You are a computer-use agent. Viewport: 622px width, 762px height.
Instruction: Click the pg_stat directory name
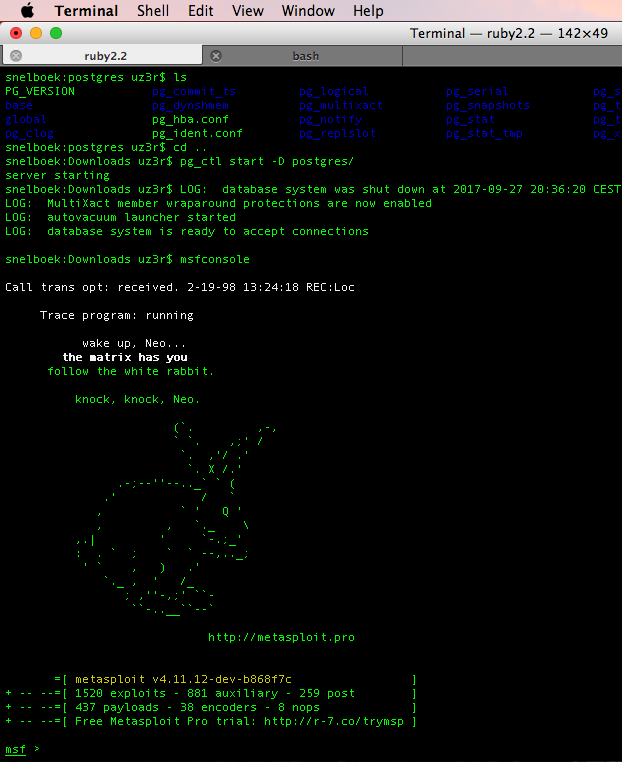(470, 120)
